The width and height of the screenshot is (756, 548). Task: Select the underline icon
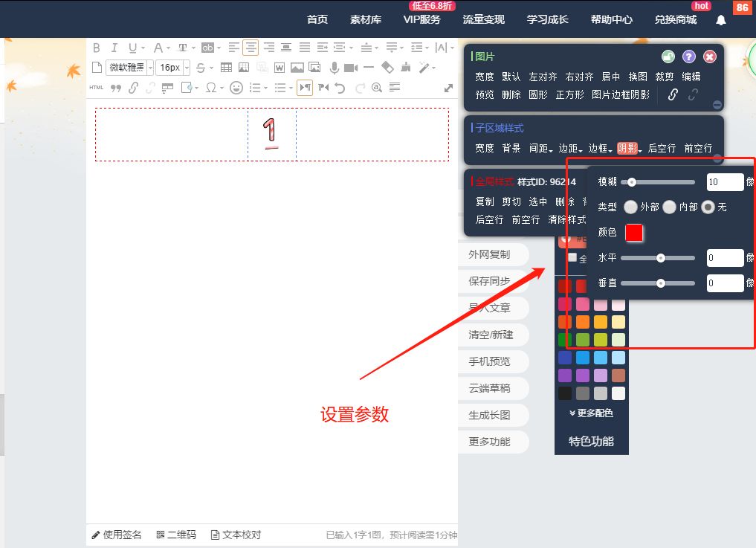point(132,48)
